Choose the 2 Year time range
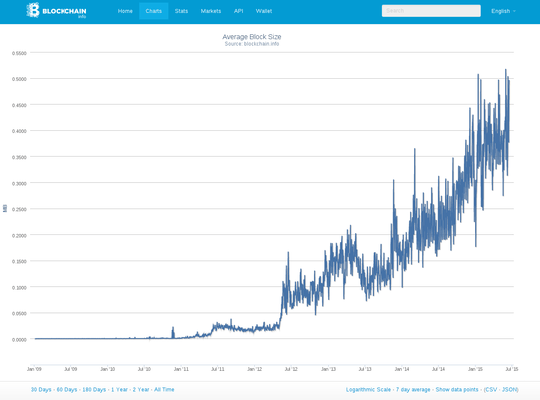 point(141,389)
